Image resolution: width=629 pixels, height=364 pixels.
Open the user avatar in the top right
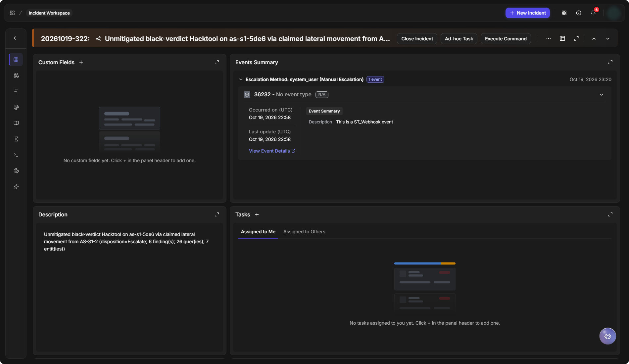[x=614, y=13]
